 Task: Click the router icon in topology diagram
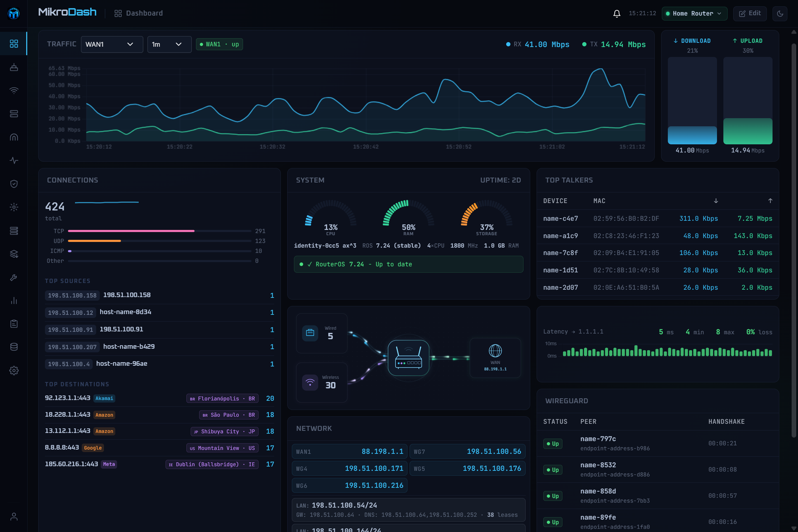pos(408,358)
